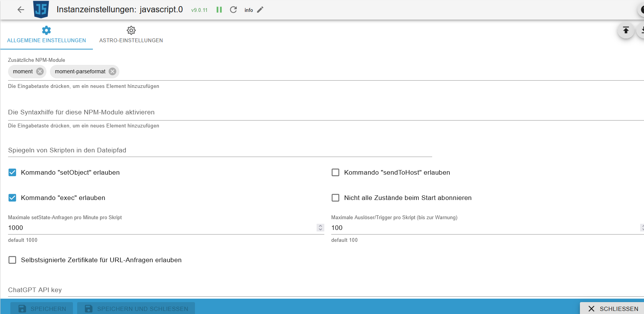Viewport: 644px width, 314px height.
Task: Click the info log level text
Action: (x=249, y=10)
